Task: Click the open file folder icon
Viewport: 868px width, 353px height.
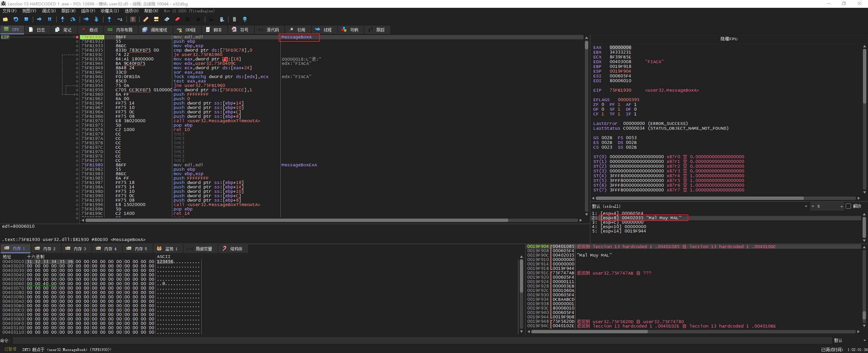Action: tap(5, 19)
